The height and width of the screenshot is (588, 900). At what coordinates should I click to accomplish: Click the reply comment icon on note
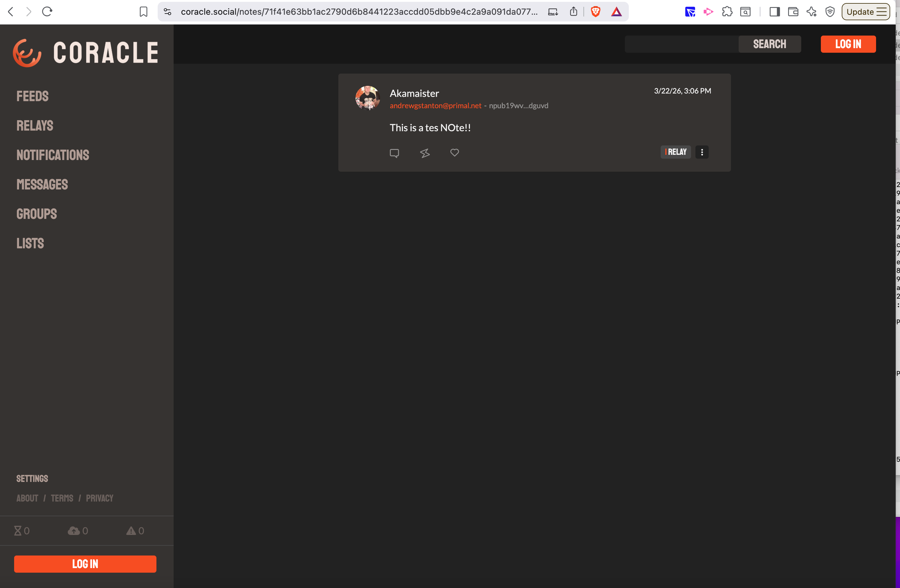pyautogui.click(x=394, y=153)
